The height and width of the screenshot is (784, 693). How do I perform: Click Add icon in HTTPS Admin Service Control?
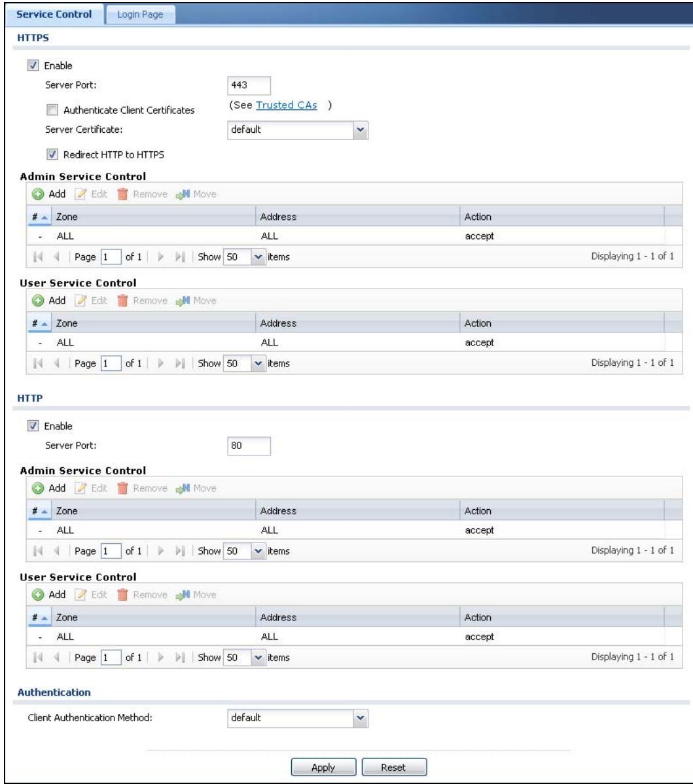[x=38, y=194]
